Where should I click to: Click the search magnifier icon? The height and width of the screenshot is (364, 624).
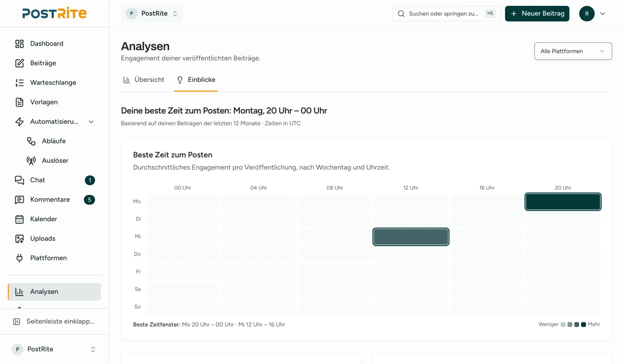(x=401, y=14)
